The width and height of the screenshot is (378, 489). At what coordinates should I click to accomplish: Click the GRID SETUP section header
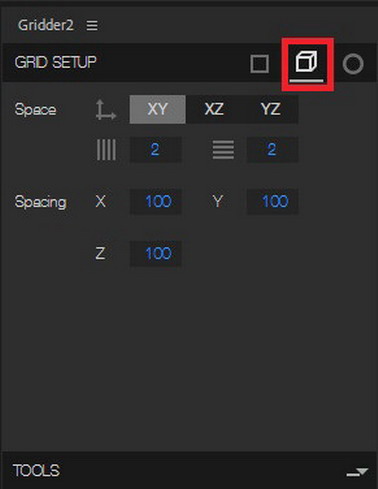[56, 62]
